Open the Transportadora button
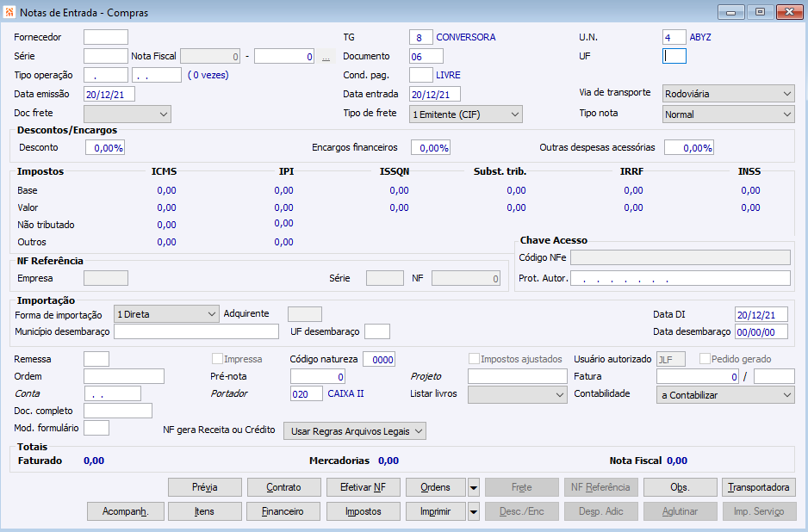Screen dimensions: 808x532 (x=758, y=487)
